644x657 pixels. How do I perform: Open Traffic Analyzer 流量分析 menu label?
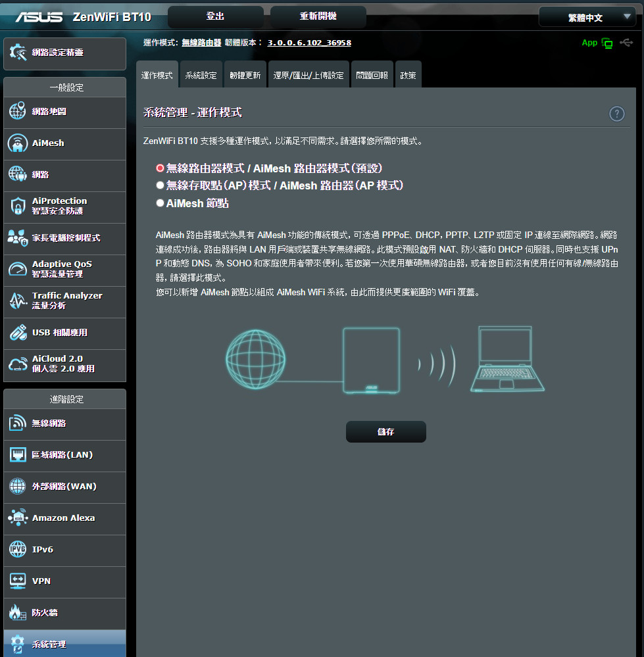[67, 301]
